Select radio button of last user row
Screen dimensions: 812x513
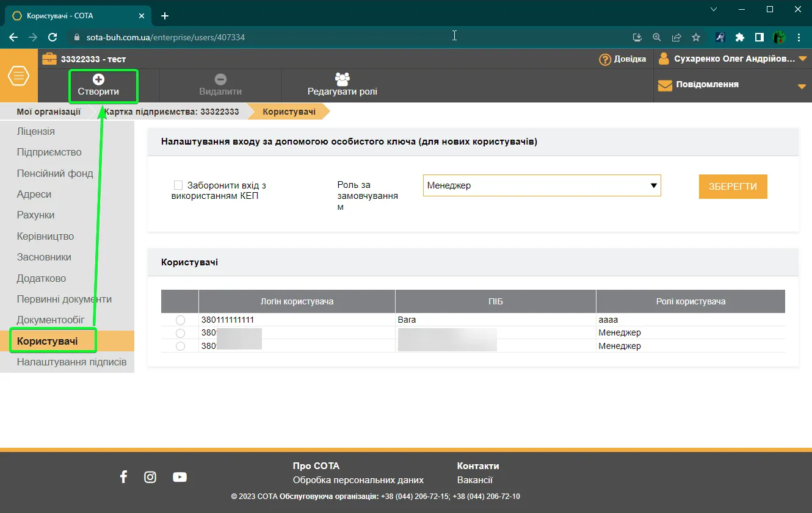(x=180, y=346)
